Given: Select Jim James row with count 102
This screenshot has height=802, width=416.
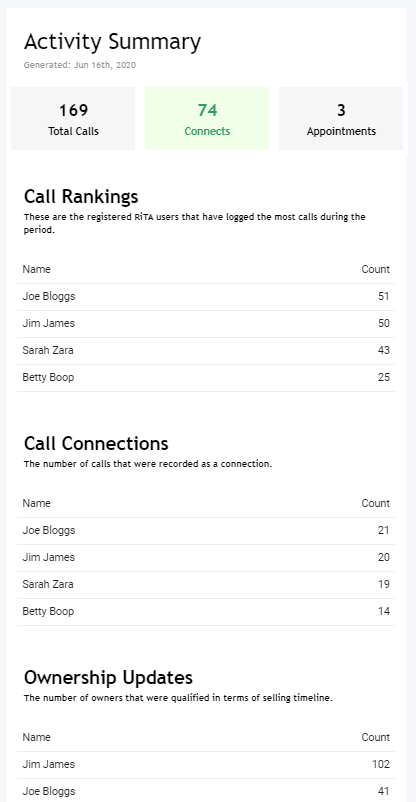Looking at the screenshot, I should click(206, 765).
